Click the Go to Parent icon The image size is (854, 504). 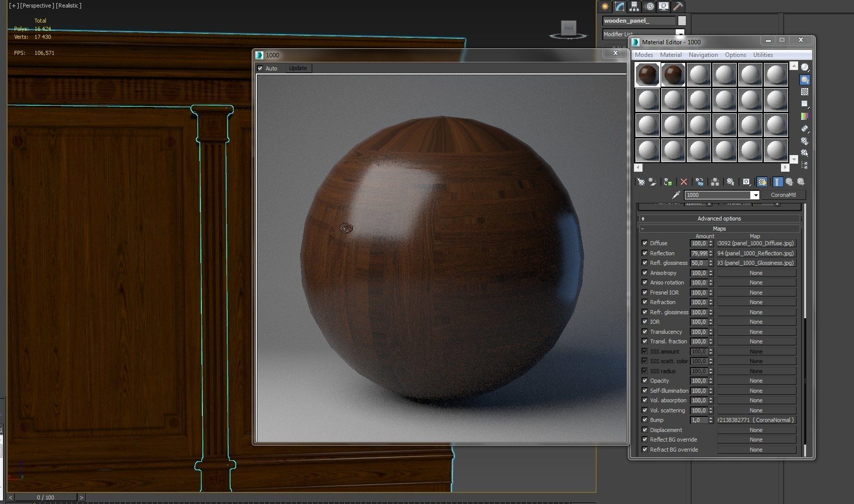[x=789, y=182]
